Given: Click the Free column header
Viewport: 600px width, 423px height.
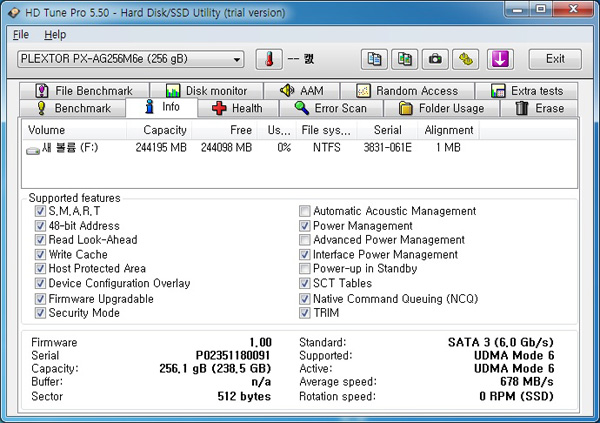Looking at the screenshot, I should (x=224, y=130).
